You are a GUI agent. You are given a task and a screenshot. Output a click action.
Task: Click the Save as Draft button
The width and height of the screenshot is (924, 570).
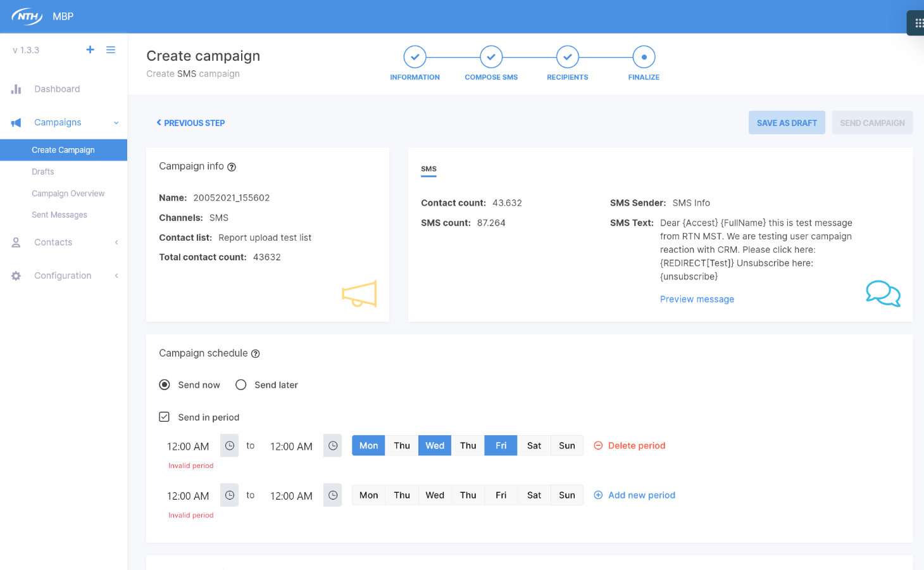click(x=787, y=123)
